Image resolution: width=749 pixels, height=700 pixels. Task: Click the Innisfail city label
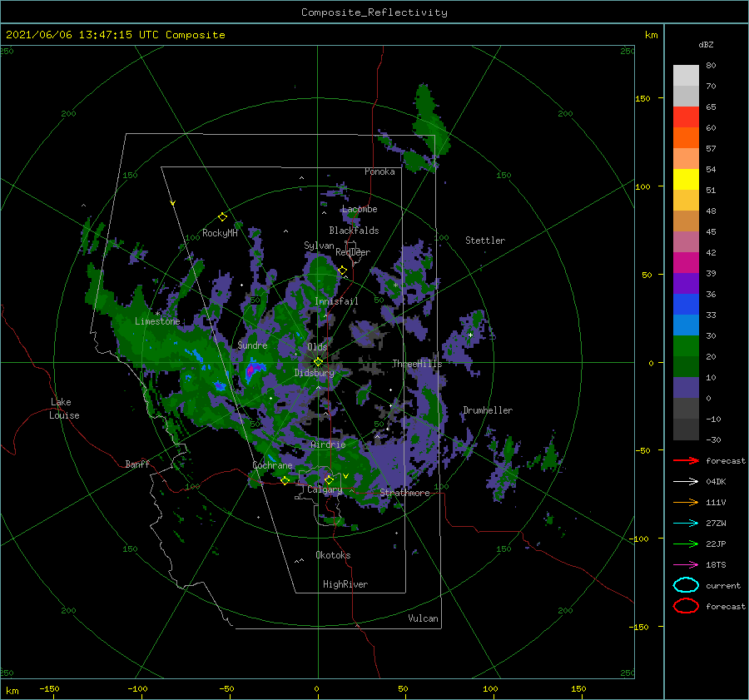pos(336,301)
